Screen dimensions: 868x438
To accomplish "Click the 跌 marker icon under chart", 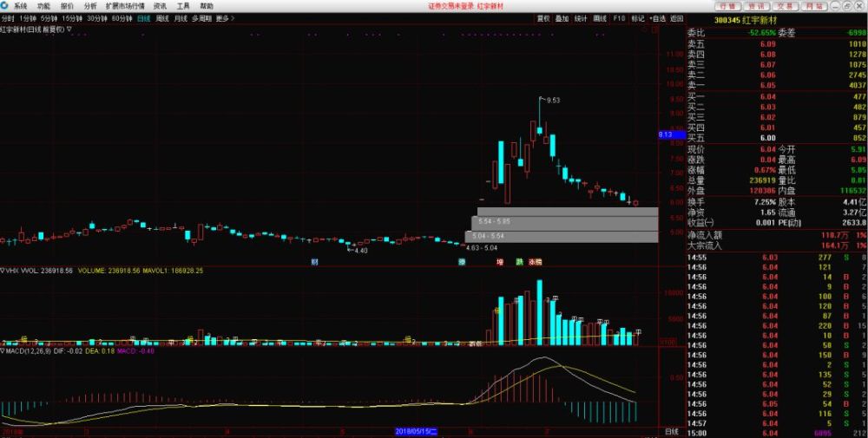I will pos(519,262).
